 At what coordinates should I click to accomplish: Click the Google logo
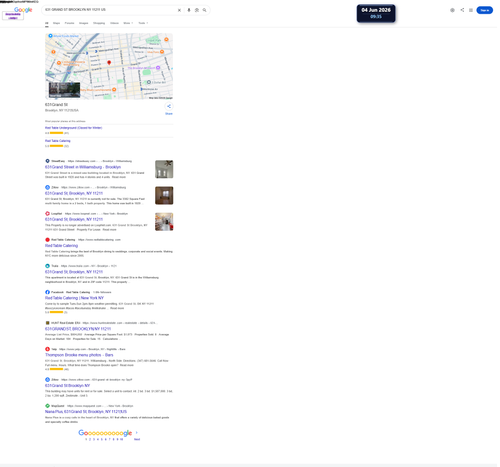click(x=23, y=10)
